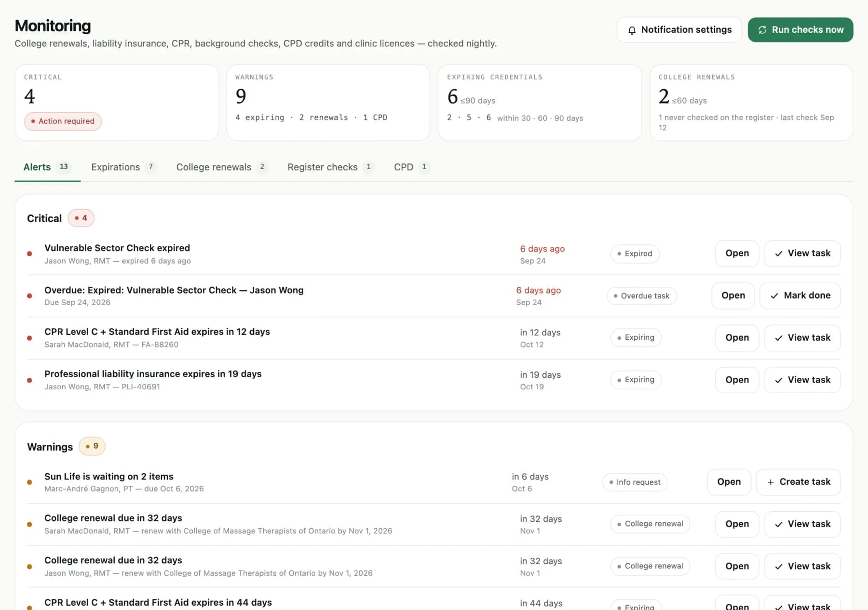Viewport: 868px width, 610px height.
Task: View task for Sarah MacDonald's College renewal
Action: point(802,524)
